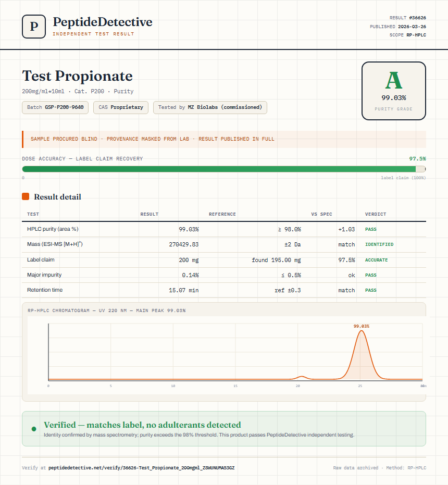Click the VERDICT column header

tap(376, 214)
